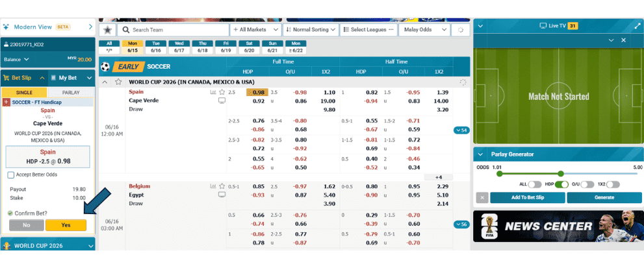Select Egypt full time 1X2 odds 5.40
This screenshot has height=268, width=644.
[x=329, y=195]
